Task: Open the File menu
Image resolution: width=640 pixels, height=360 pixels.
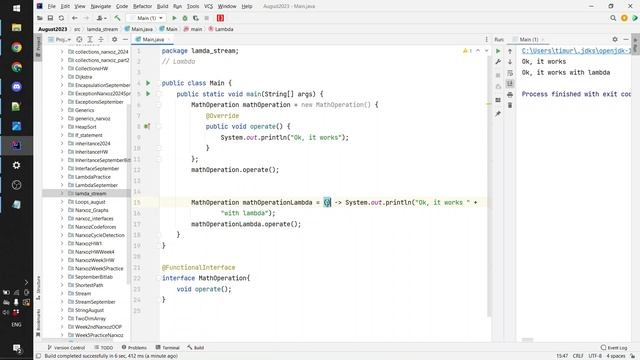Action: click(51, 6)
